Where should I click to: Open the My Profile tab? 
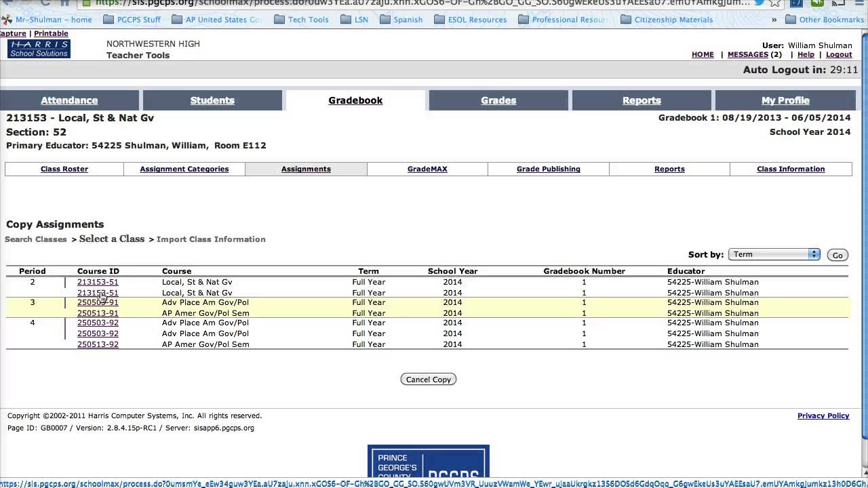[785, 100]
